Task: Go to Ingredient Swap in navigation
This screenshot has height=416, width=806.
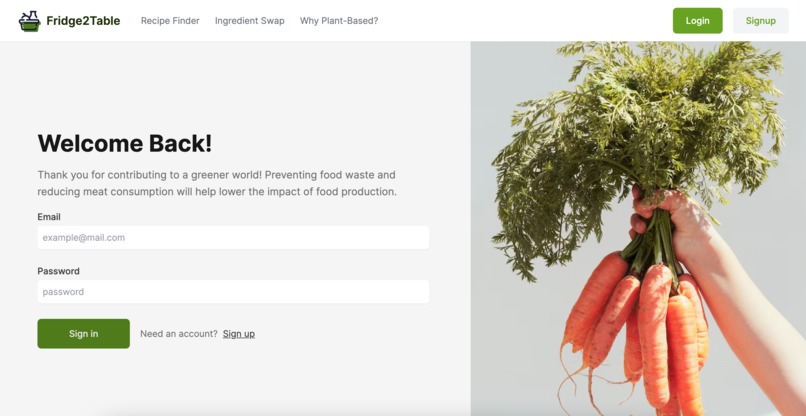Action: point(249,21)
